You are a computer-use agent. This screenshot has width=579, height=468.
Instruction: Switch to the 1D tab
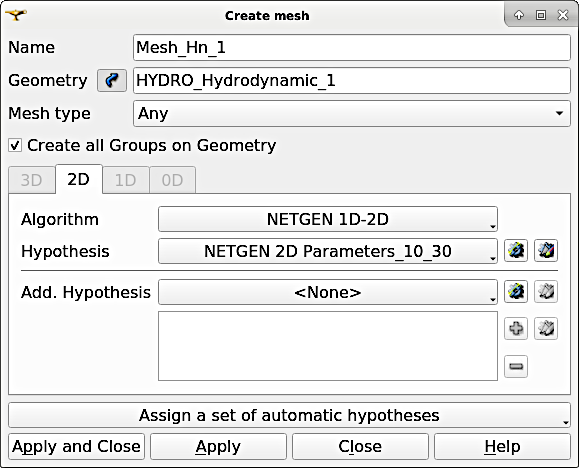[126, 180]
